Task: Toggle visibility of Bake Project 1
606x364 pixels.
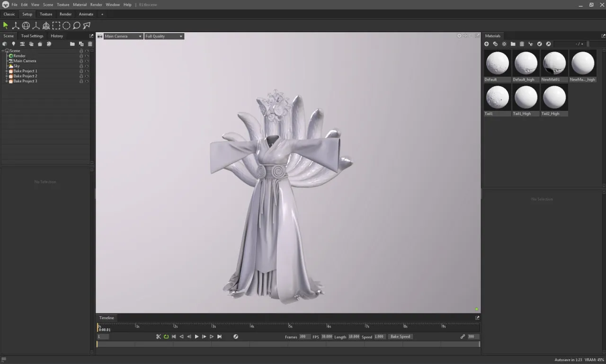Action: point(87,71)
